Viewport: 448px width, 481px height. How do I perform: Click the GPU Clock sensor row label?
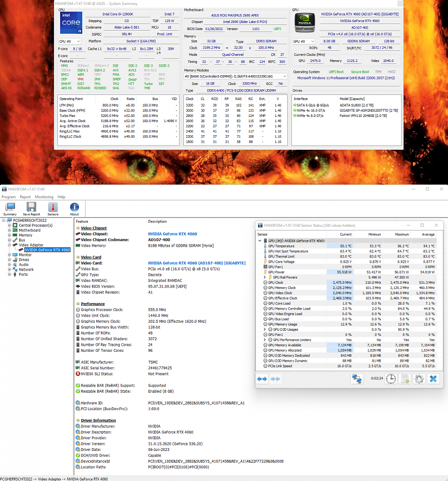276,282
